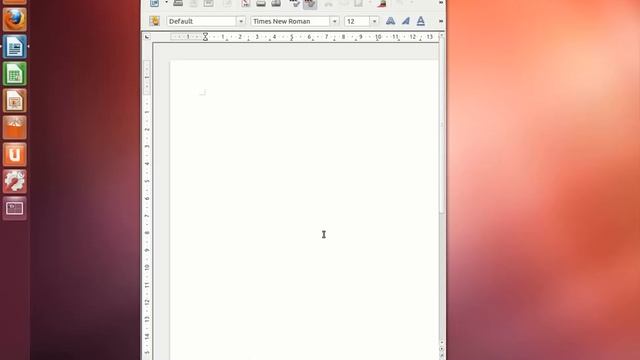Expand the formatting toolbar overflow arrow
This screenshot has height=360, width=640.
[441, 21]
